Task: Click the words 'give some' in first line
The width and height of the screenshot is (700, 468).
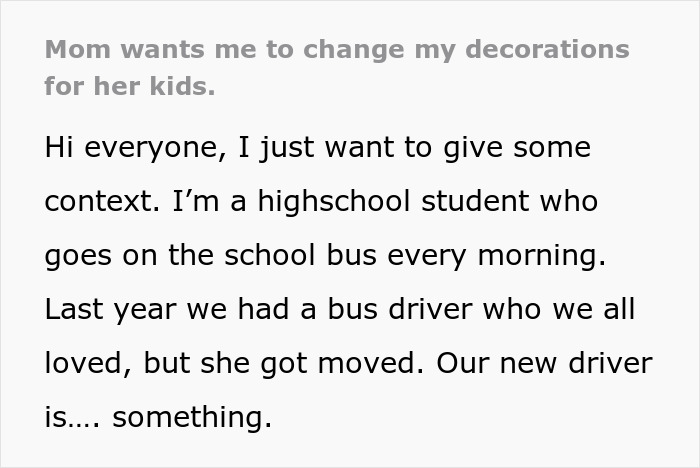Action: pyautogui.click(x=517, y=147)
